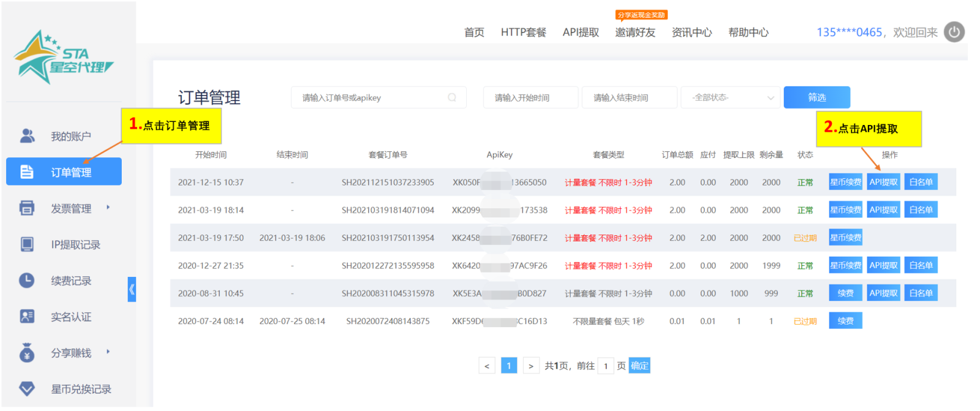The image size is (980, 411).
Task: Click the 筛选 filter button
Action: [x=816, y=97]
